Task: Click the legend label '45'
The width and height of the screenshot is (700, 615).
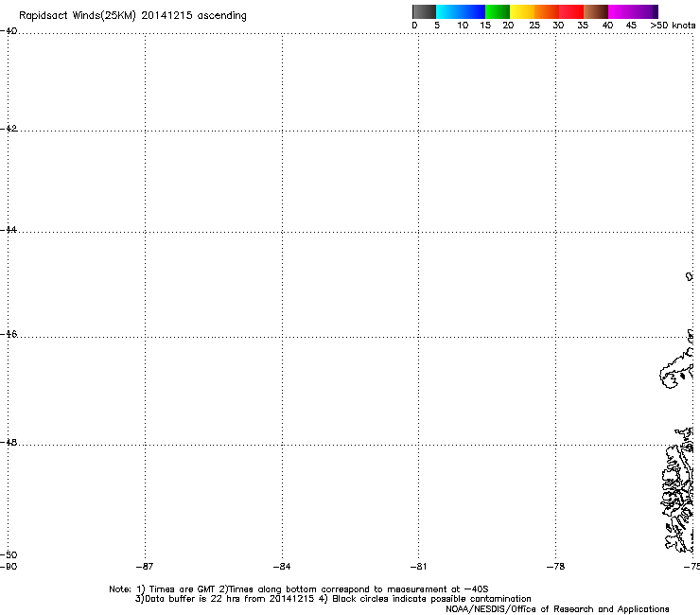Action: (631, 26)
